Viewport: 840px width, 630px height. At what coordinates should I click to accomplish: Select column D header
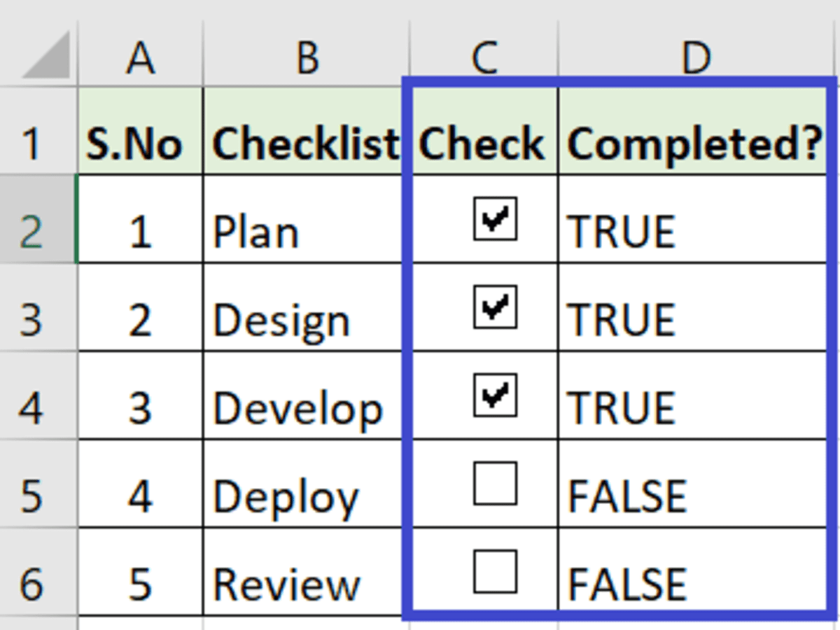695,57
